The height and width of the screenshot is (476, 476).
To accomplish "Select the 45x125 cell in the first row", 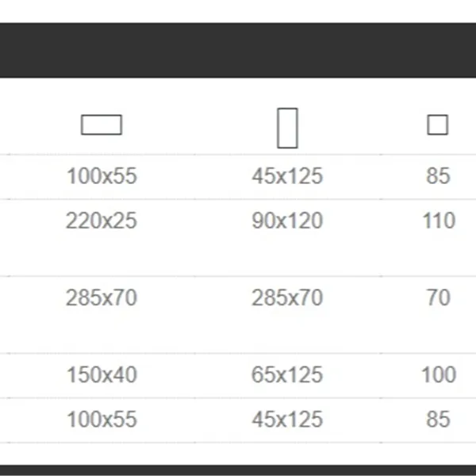I will pyautogui.click(x=287, y=176).
